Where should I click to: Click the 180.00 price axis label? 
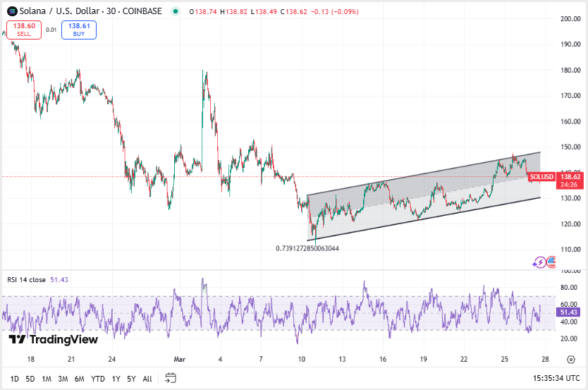[x=570, y=70]
